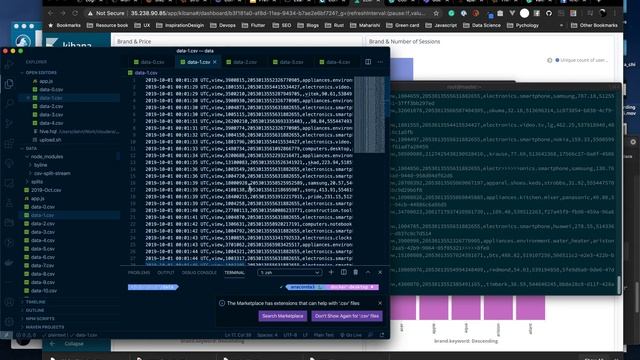Add a new terminal with the plus icon

click(x=331, y=272)
